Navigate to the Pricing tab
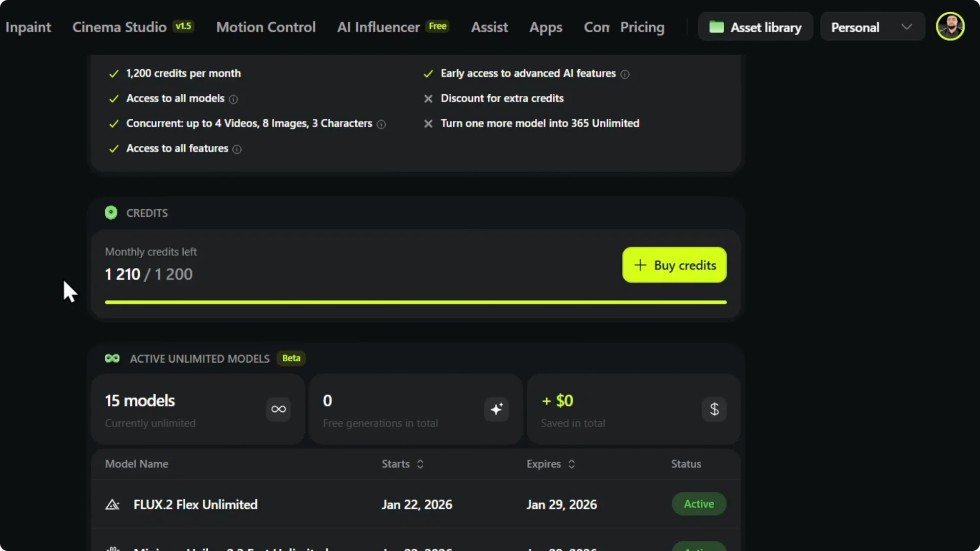The height and width of the screenshot is (551, 980). [x=642, y=27]
